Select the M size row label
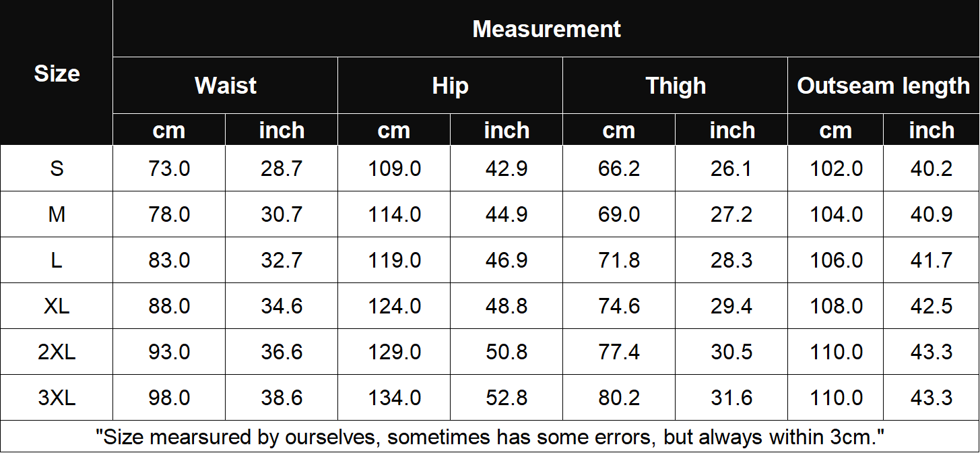The height and width of the screenshot is (453, 980). [57, 214]
